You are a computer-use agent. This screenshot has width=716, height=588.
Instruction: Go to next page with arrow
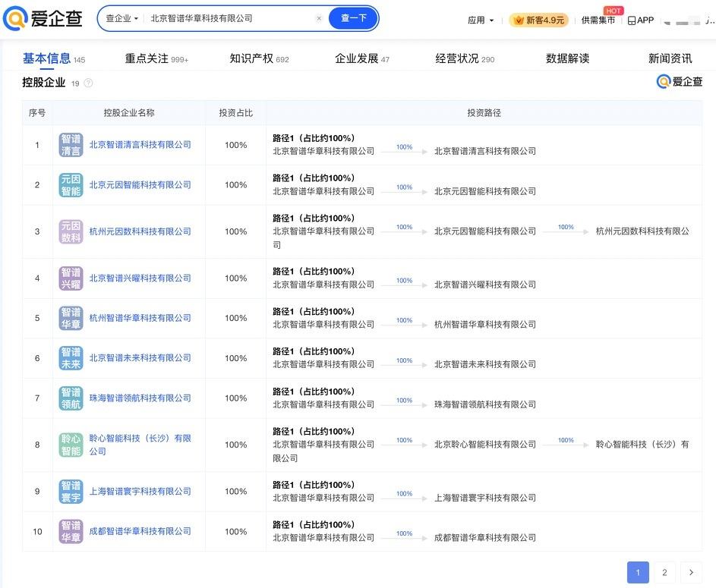pyautogui.click(x=690, y=573)
